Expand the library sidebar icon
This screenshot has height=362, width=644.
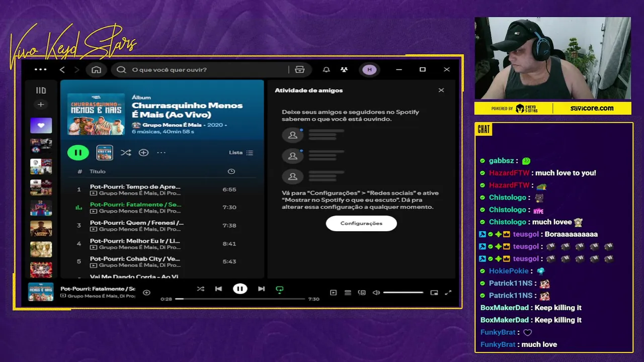[x=41, y=90]
